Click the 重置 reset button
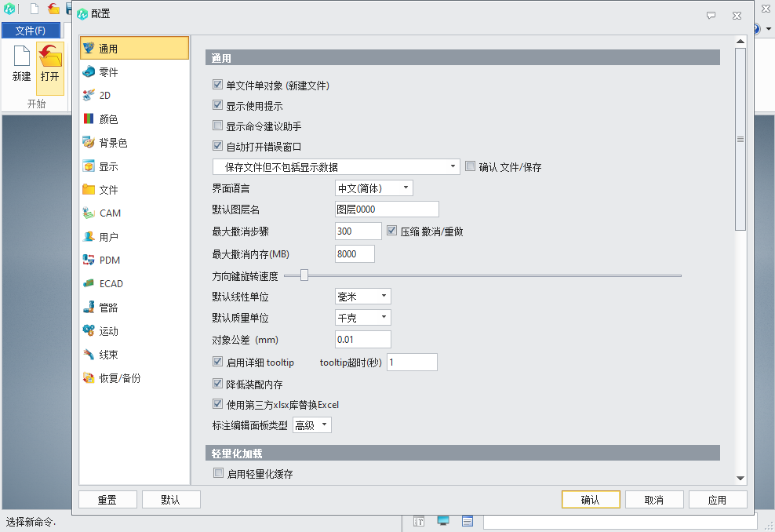 [107, 500]
